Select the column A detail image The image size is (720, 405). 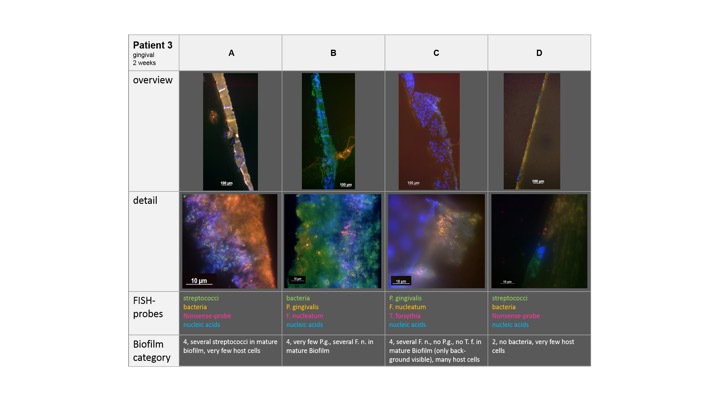tap(230, 241)
